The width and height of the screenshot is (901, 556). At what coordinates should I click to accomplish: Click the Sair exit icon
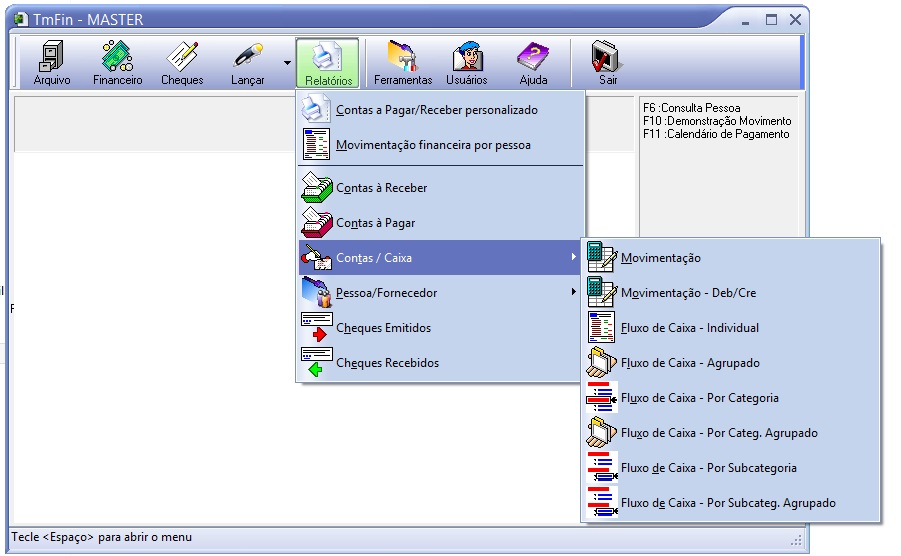(607, 63)
